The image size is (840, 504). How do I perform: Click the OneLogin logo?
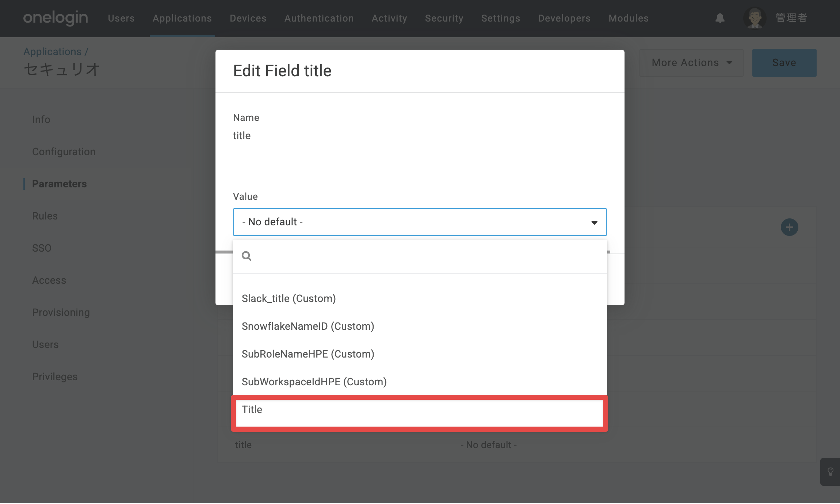(56, 18)
